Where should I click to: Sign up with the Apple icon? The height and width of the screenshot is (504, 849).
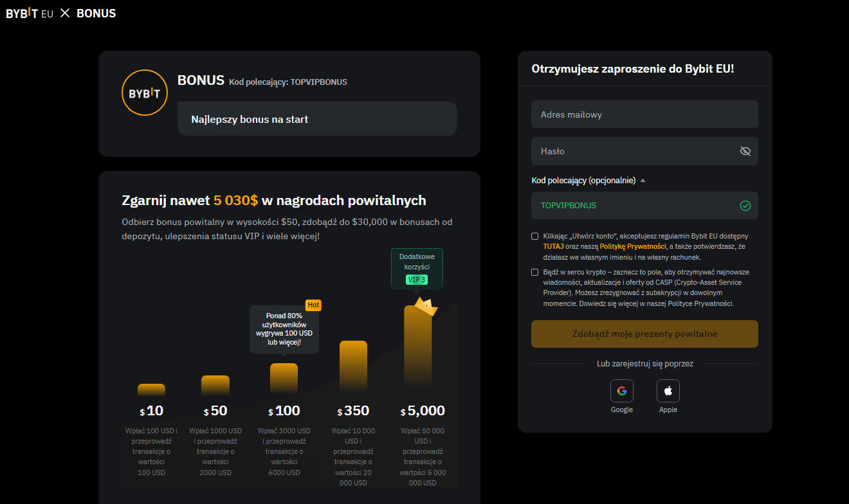[x=668, y=391]
